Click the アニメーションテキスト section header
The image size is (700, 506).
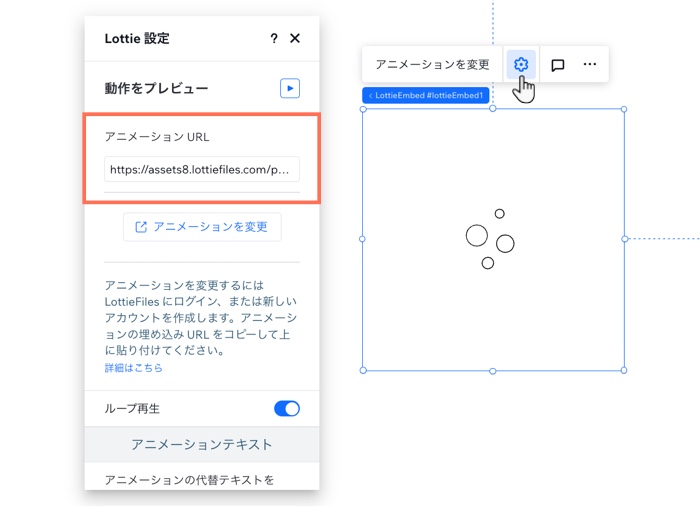click(x=202, y=444)
